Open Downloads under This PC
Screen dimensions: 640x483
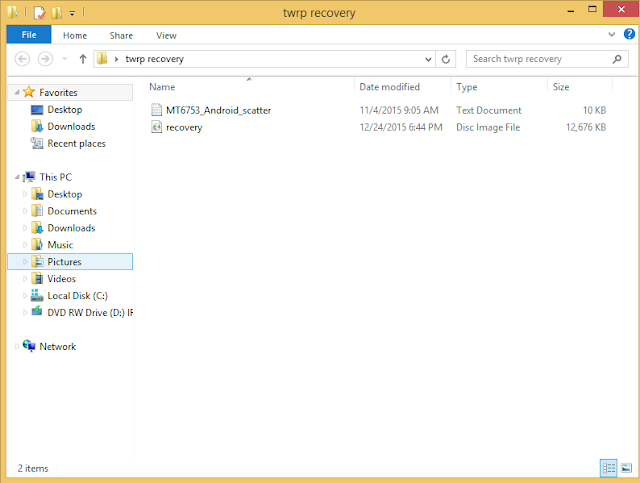click(x=71, y=228)
